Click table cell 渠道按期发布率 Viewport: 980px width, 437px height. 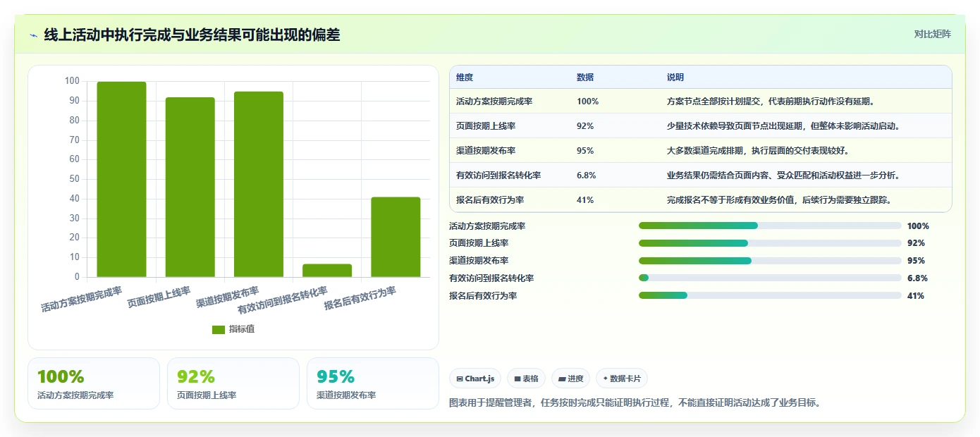click(486, 151)
